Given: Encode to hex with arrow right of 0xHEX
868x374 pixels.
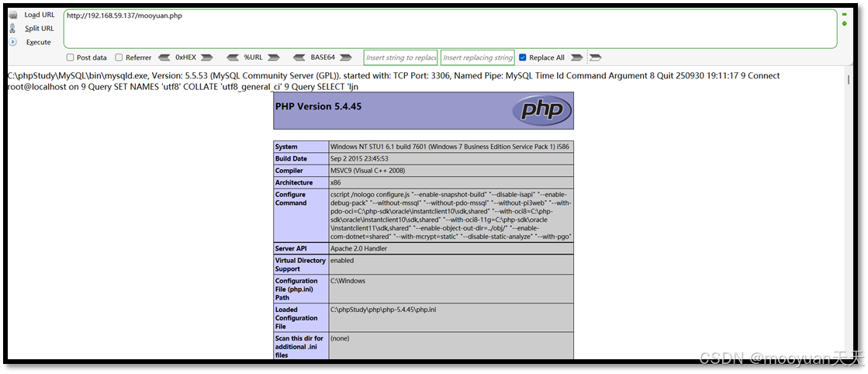Looking at the screenshot, I should 207,57.
